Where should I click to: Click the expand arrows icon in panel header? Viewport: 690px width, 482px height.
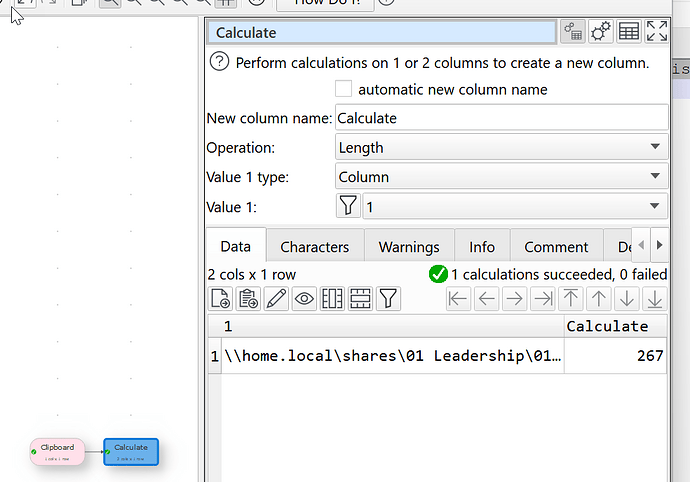pos(657,32)
